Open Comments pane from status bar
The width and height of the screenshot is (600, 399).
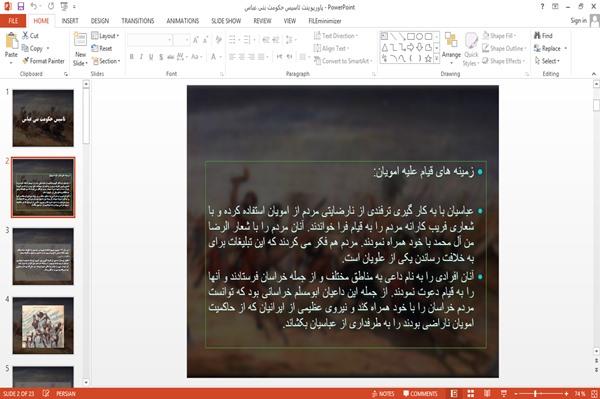coord(420,394)
